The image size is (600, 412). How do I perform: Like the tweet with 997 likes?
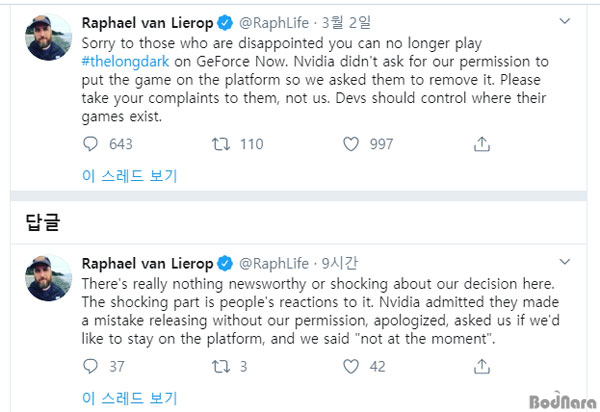[351, 144]
